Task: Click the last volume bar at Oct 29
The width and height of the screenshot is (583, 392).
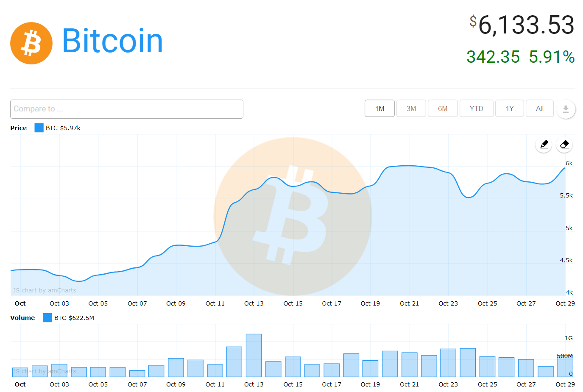Action: pyautogui.click(x=565, y=367)
